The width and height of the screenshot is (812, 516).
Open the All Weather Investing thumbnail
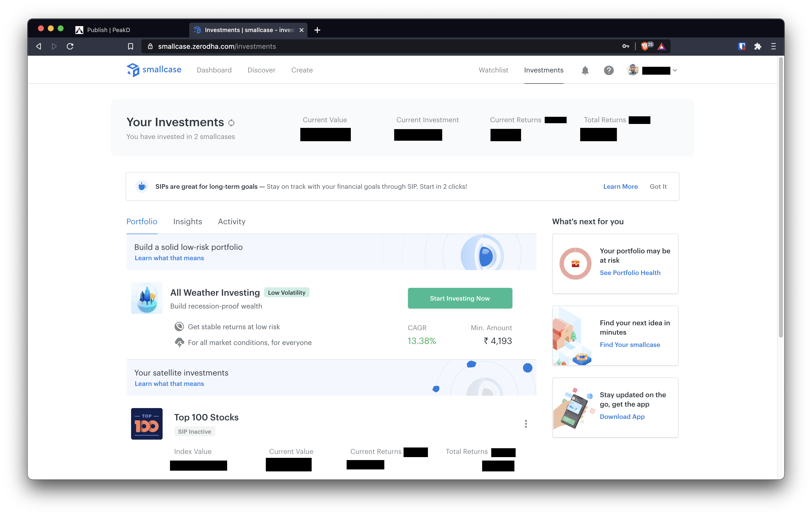(x=147, y=298)
